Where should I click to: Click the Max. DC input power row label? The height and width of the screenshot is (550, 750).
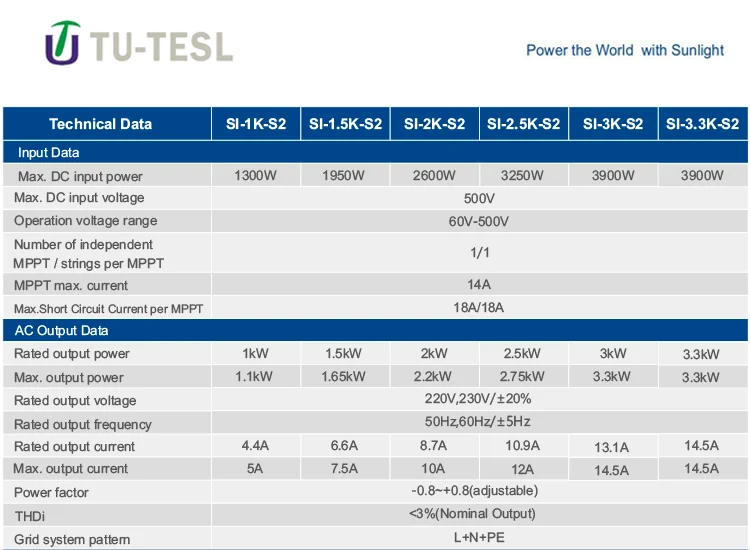coord(79,177)
